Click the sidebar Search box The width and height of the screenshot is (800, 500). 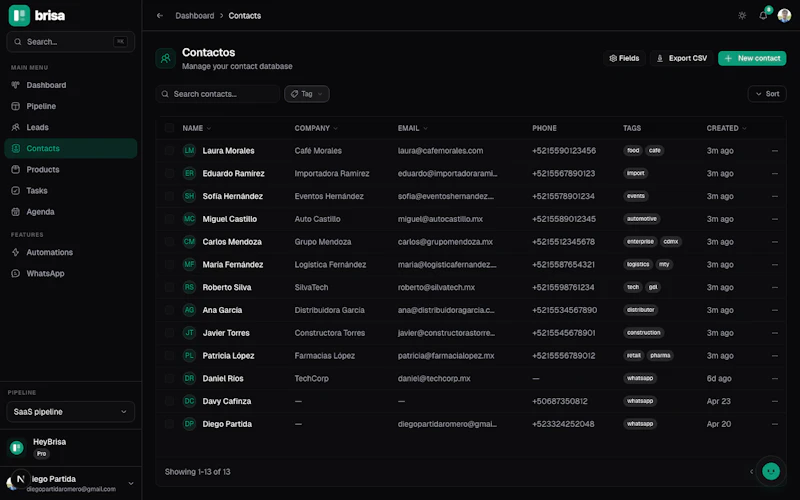pos(70,42)
